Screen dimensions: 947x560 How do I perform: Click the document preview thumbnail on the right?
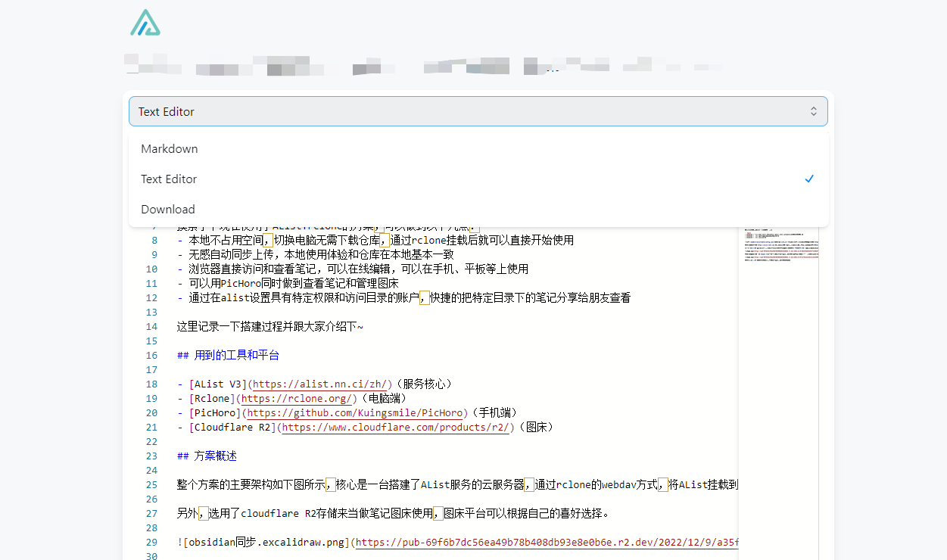(781, 241)
